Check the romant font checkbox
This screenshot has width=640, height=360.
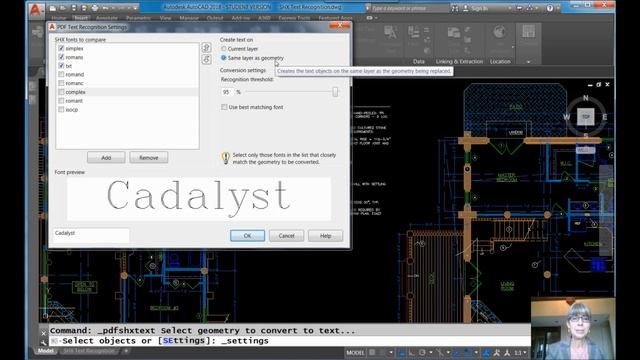click(61, 101)
